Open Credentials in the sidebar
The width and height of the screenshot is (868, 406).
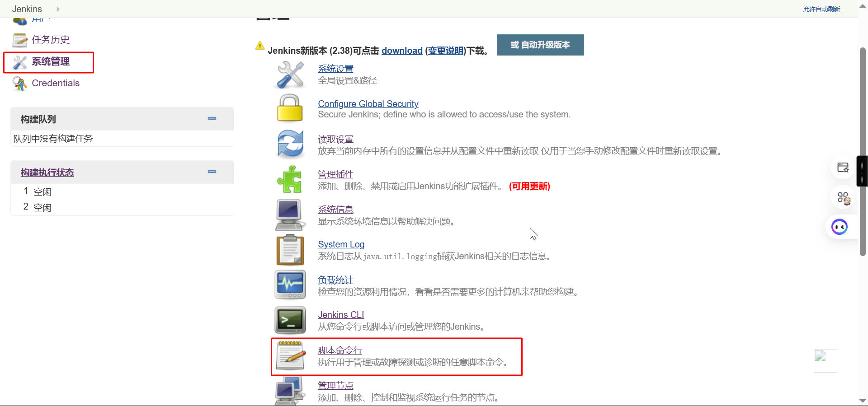pos(56,83)
